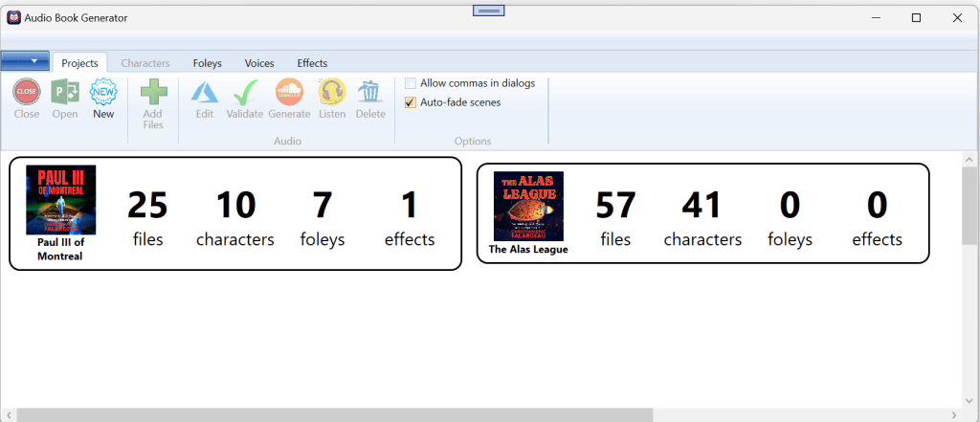Click the Delete trash icon

point(370,92)
